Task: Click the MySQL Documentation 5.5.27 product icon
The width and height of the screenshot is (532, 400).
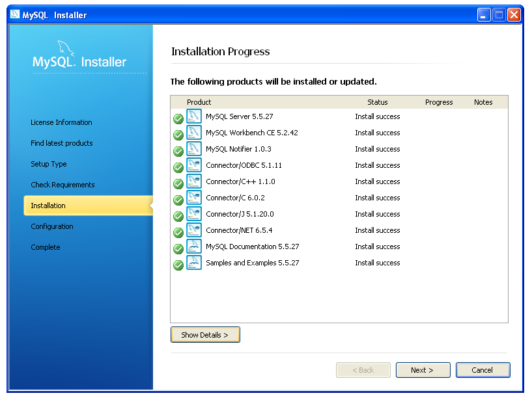Action: pos(194,246)
